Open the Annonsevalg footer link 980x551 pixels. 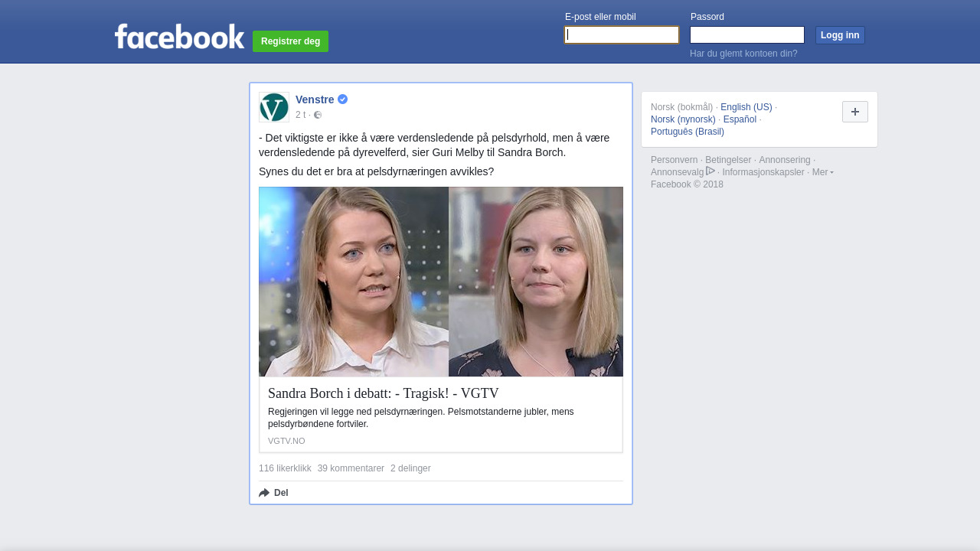(677, 172)
